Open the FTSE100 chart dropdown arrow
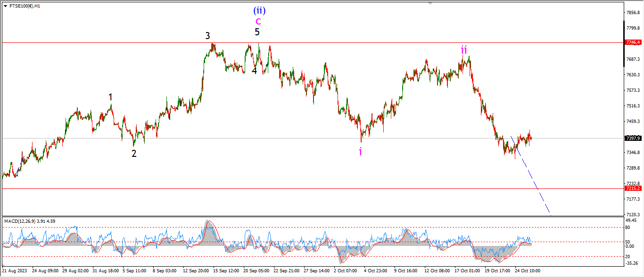644x277 pixels. (5, 6)
